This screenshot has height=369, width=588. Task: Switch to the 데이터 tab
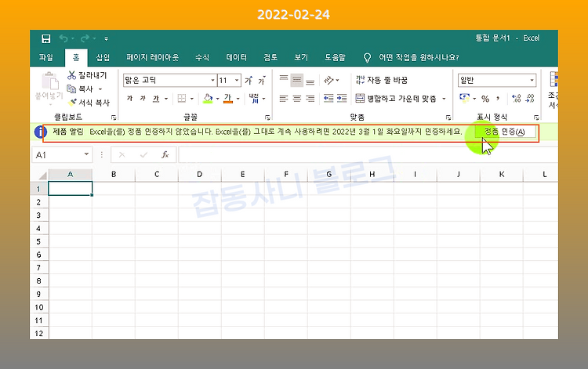pyautogui.click(x=237, y=57)
